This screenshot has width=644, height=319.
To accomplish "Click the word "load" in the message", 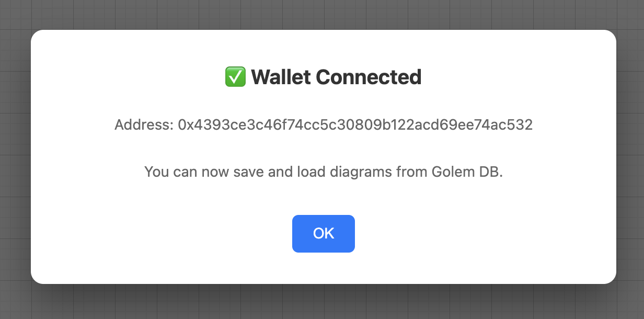I will 312,172.
